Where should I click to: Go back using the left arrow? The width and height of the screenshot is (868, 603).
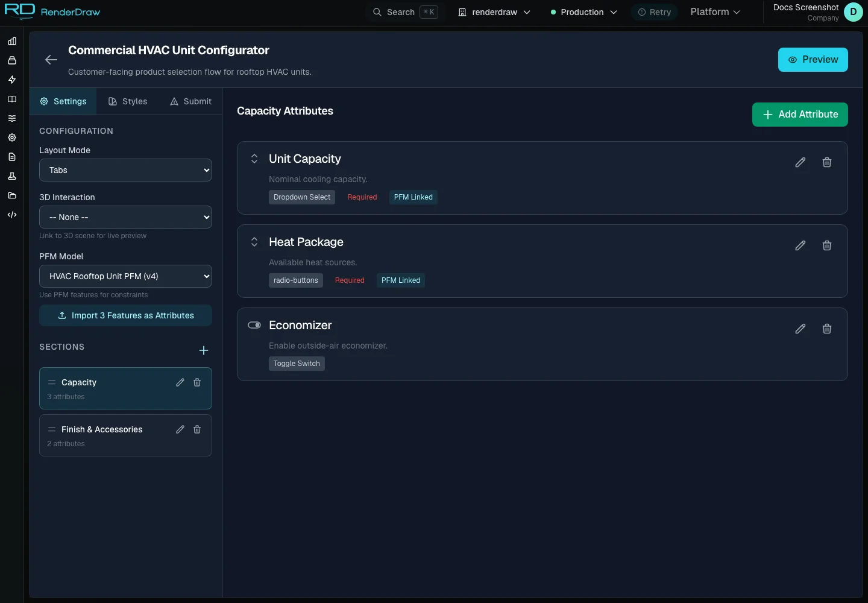(x=51, y=60)
